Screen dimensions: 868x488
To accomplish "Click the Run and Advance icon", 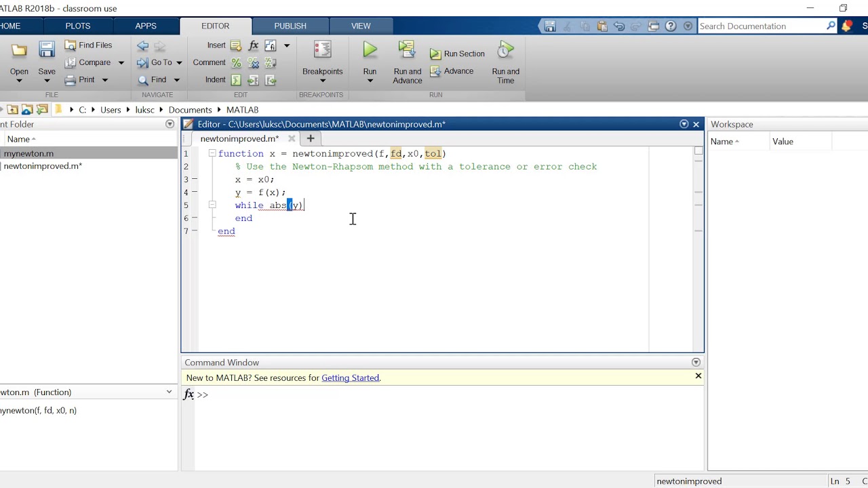I will 407,49.
